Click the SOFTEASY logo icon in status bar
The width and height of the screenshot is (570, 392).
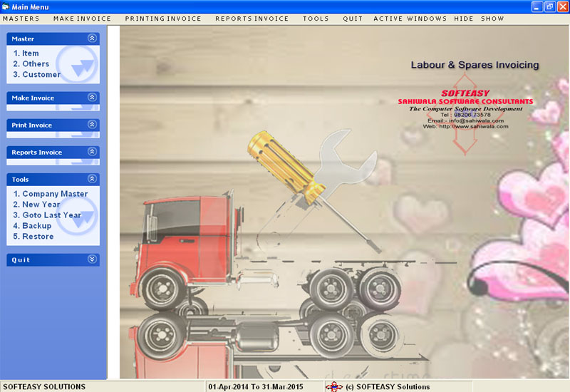(x=333, y=387)
